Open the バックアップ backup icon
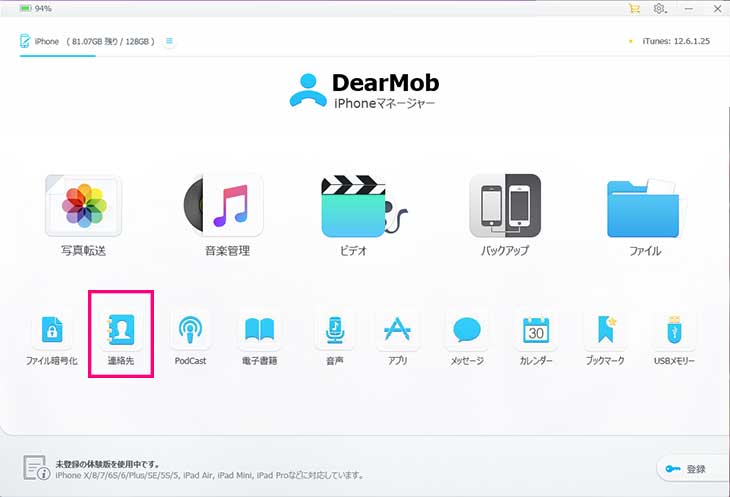730x497 pixels. coord(505,206)
